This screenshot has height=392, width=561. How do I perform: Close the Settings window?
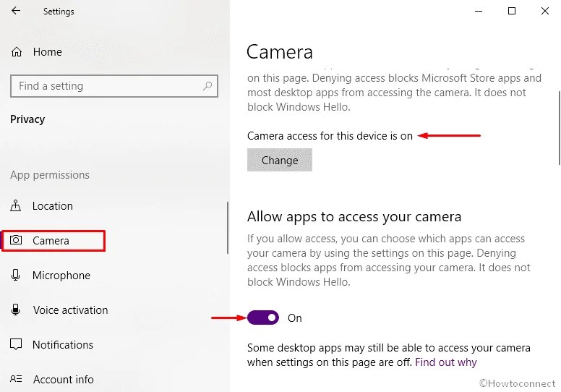(x=545, y=11)
